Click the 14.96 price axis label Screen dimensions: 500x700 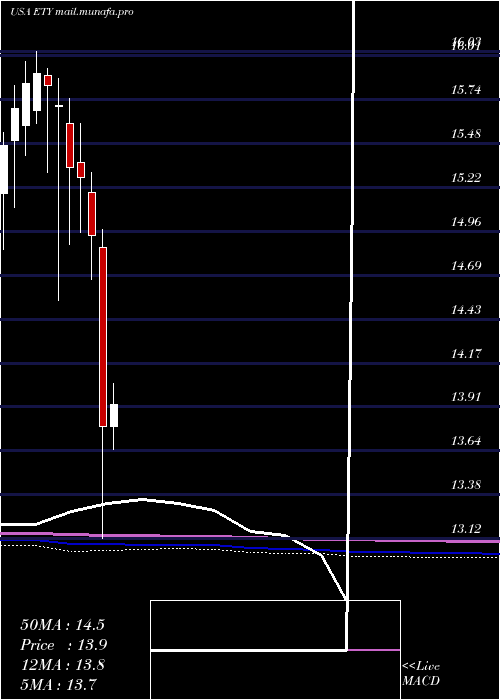pyautogui.click(x=466, y=221)
